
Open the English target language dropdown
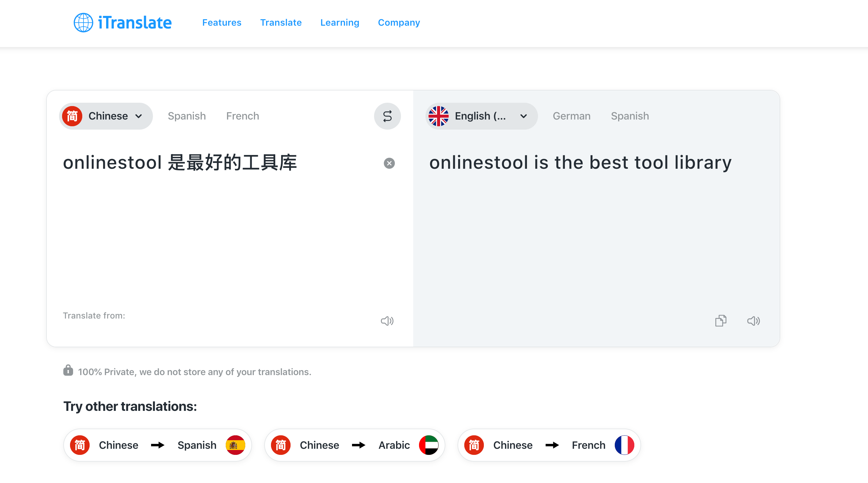[481, 116]
